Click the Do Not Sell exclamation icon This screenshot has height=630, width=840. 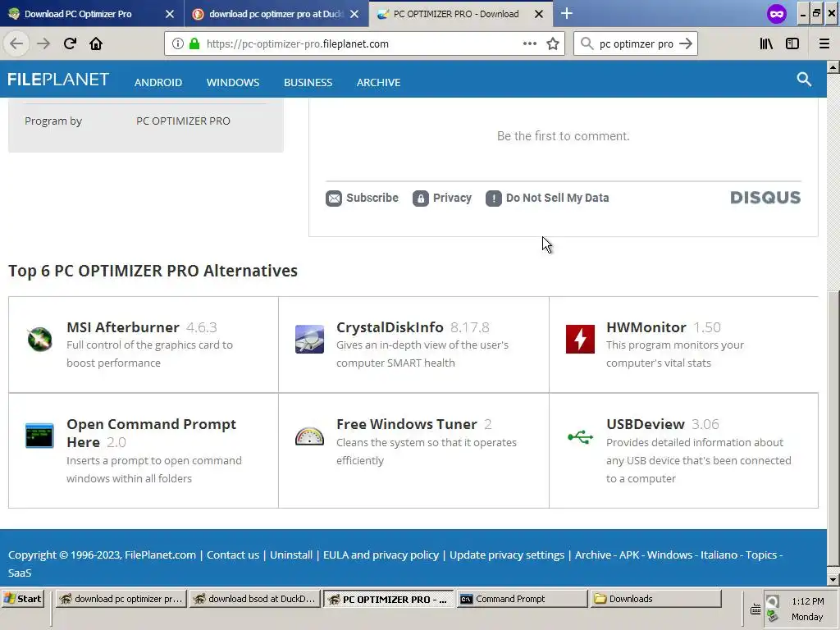493,199
